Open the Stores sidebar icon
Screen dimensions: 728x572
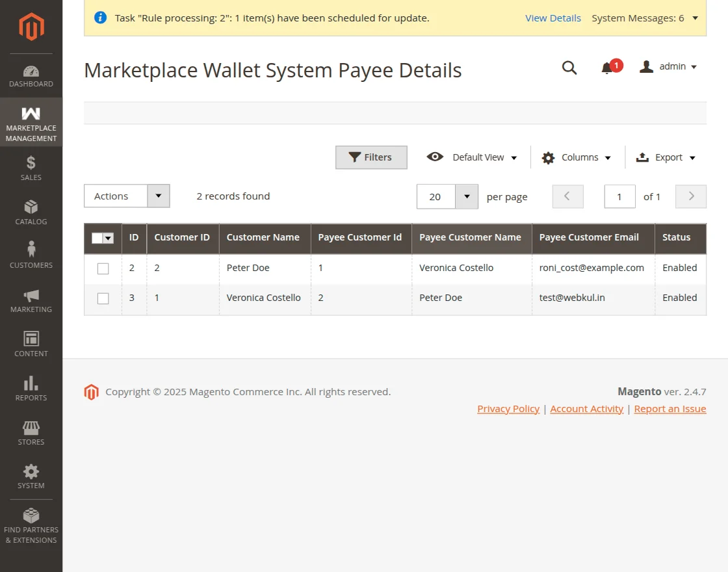click(x=31, y=426)
